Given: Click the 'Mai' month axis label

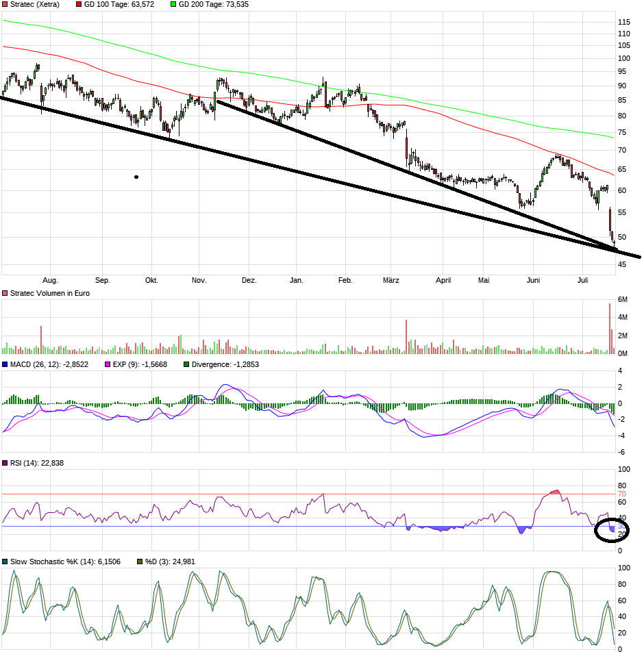Looking at the screenshot, I should [x=484, y=281].
